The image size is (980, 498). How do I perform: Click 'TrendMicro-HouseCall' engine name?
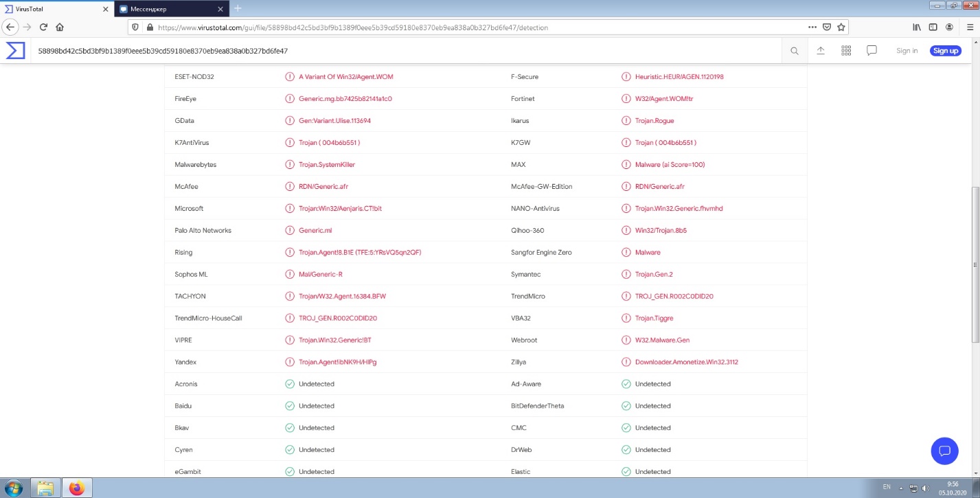(209, 319)
